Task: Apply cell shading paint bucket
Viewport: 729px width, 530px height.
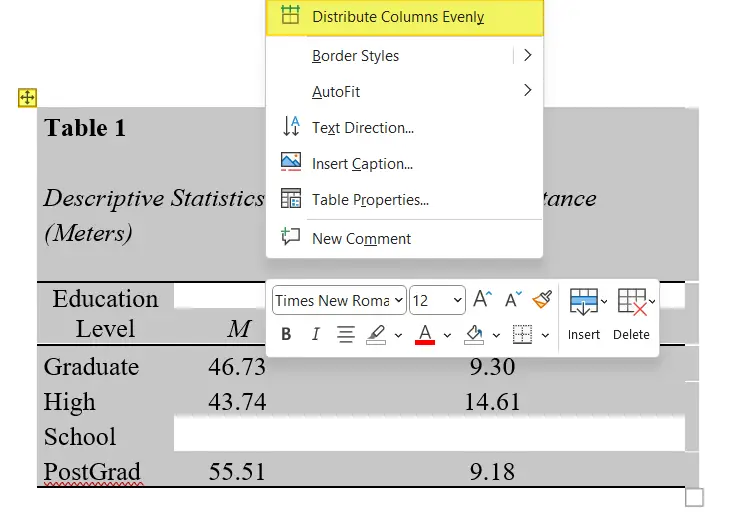Action: (474, 334)
